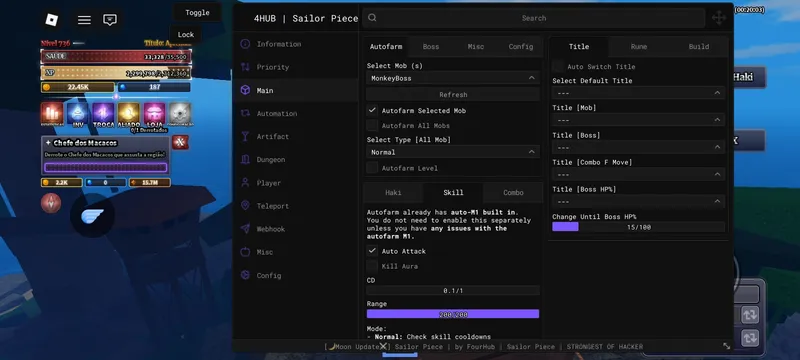Adjust the Change Until Boss HP% slider
This screenshot has width=800, height=360.
coord(638,227)
